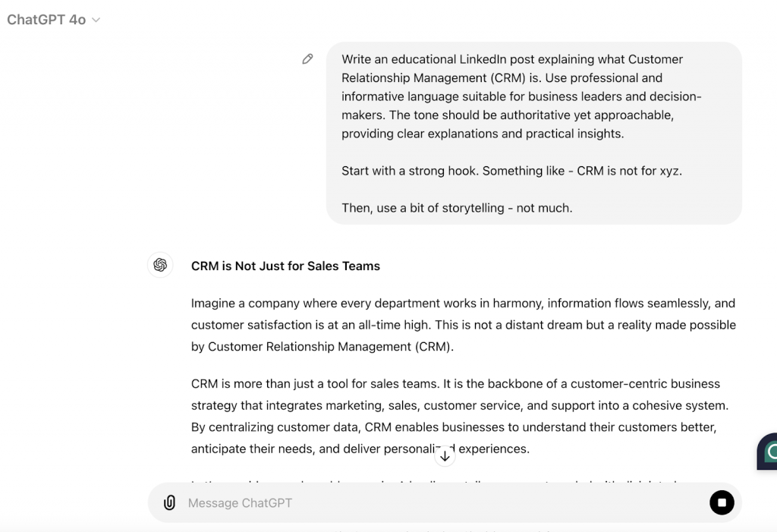
Task: Click the chevron beside ChatGPT 4o
Action: (96, 20)
